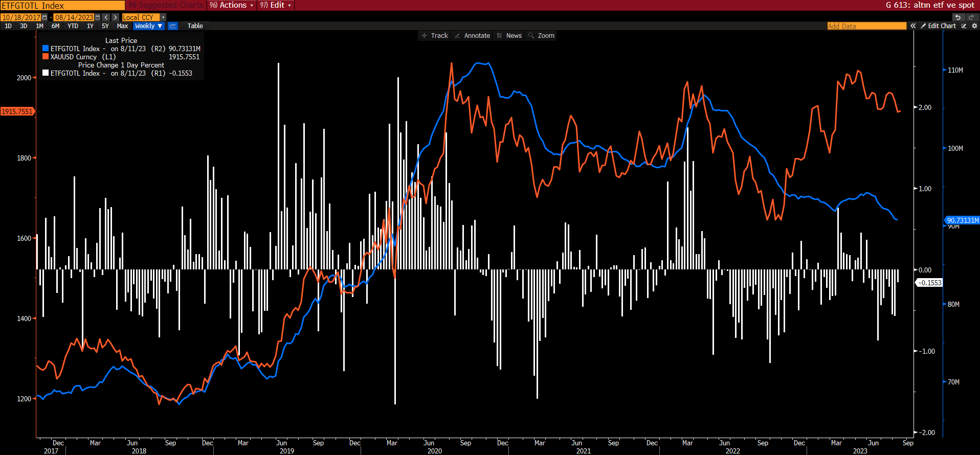Image resolution: width=980 pixels, height=455 pixels.
Task: Activate the Annotate pencil tool
Action: tap(473, 36)
